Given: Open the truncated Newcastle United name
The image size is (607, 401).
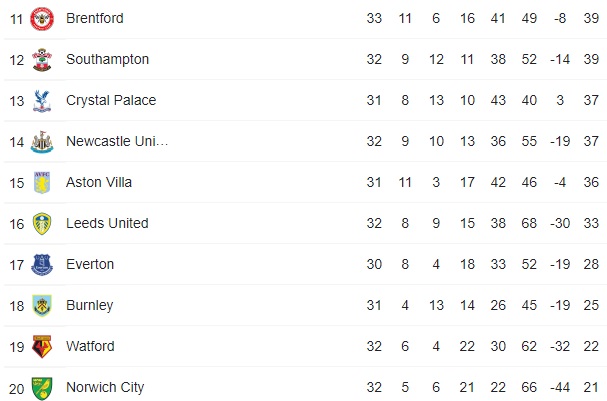Looking at the screenshot, I should (x=117, y=141).
